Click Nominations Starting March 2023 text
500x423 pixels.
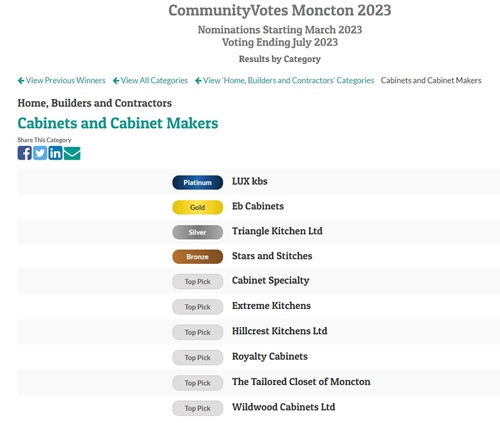(280, 30)
